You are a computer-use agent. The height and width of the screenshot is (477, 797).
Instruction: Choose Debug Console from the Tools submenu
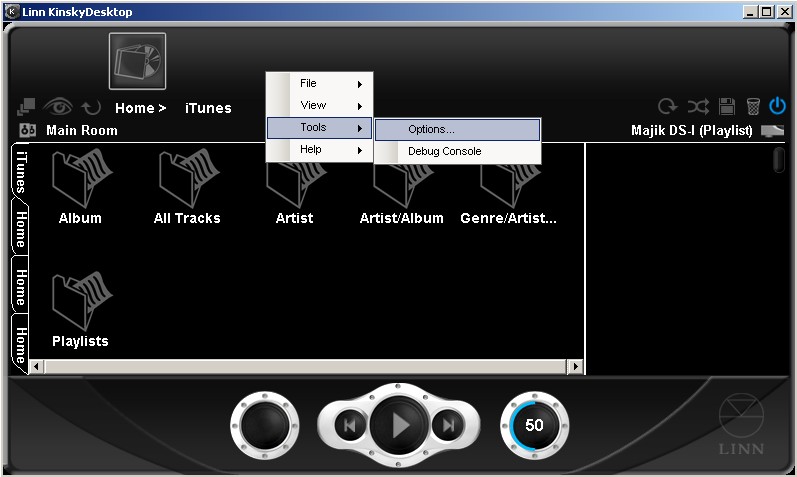[457, 152]
